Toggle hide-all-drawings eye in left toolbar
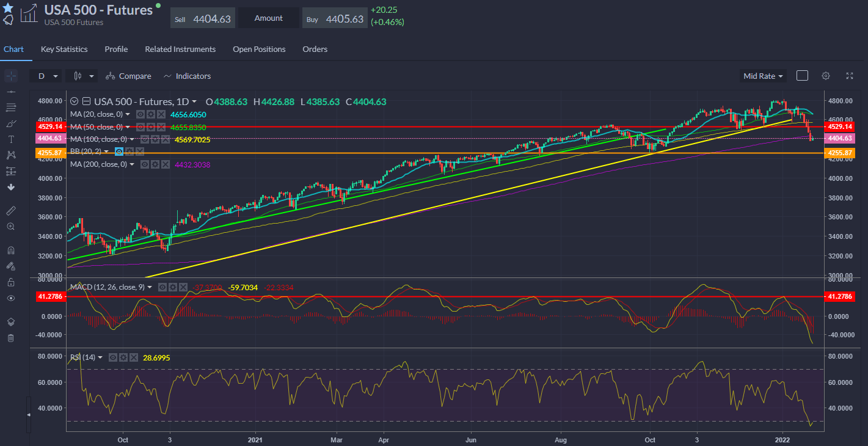Screen dimensions: 868x446 pos(10,298)
